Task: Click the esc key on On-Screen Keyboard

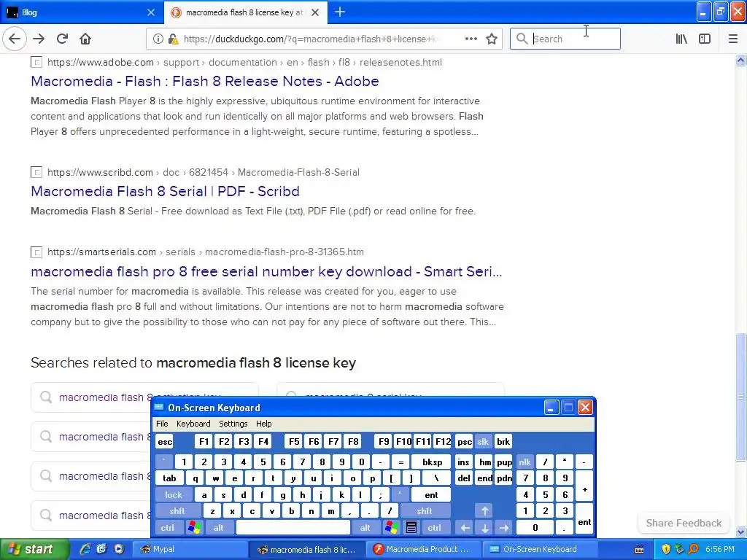Action: click(165, 441)
